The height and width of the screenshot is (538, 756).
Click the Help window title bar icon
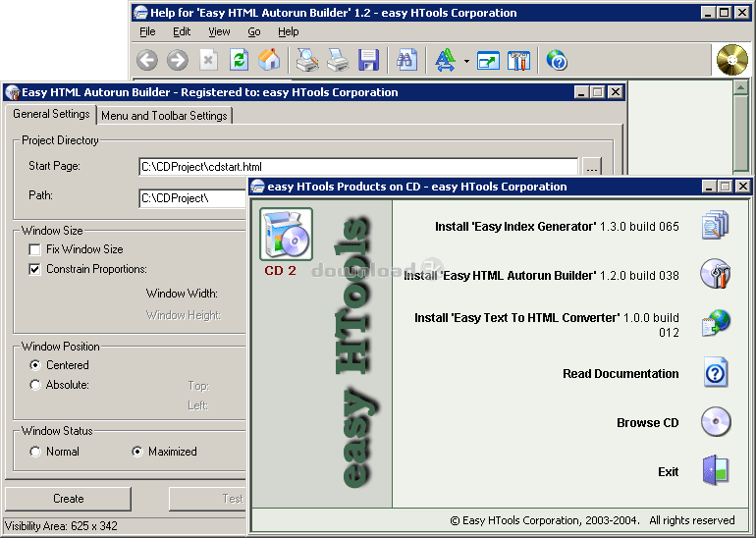pyautogui.click(x=140, y=13)
